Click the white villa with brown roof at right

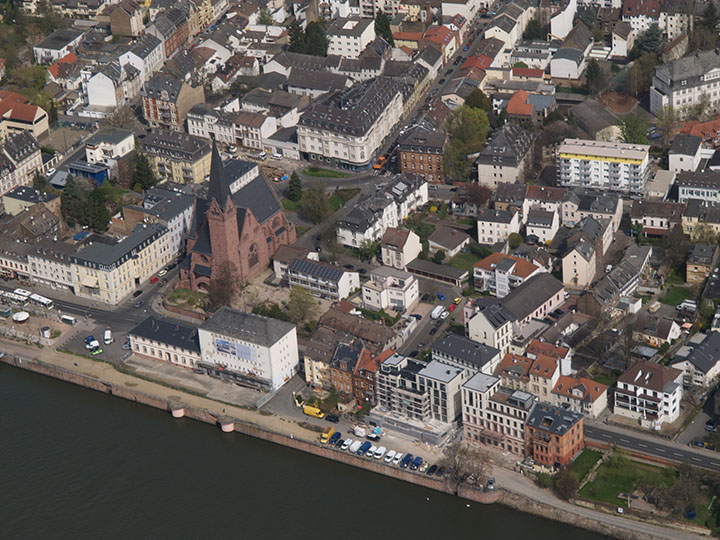(647, 390)
